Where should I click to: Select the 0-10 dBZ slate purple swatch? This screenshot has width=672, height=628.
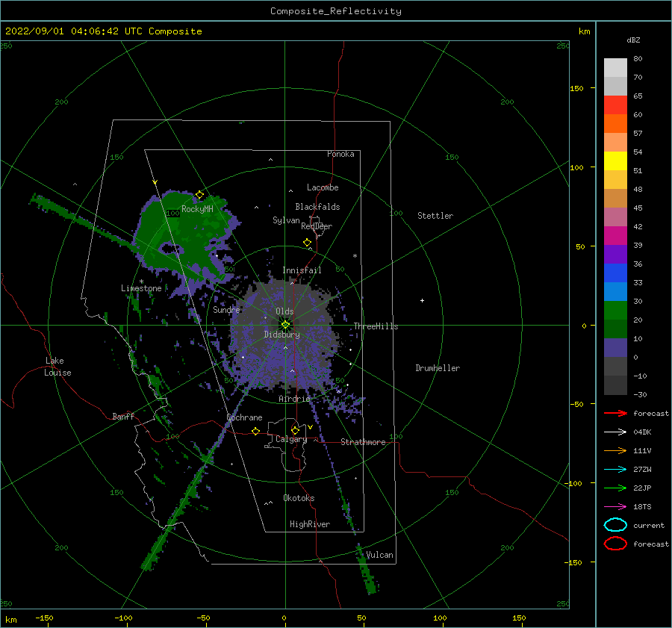coord(615,348)
